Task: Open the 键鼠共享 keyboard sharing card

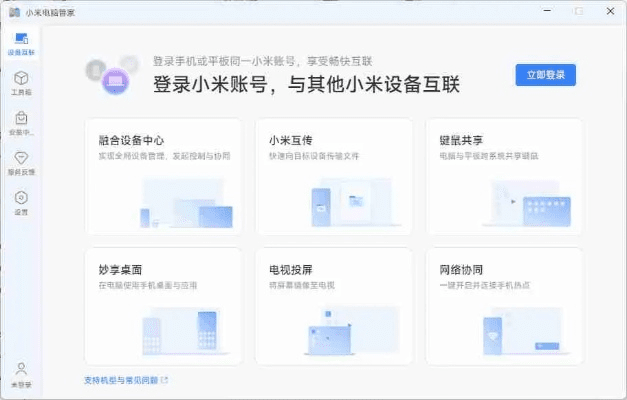Action: (x=504, y=177)
